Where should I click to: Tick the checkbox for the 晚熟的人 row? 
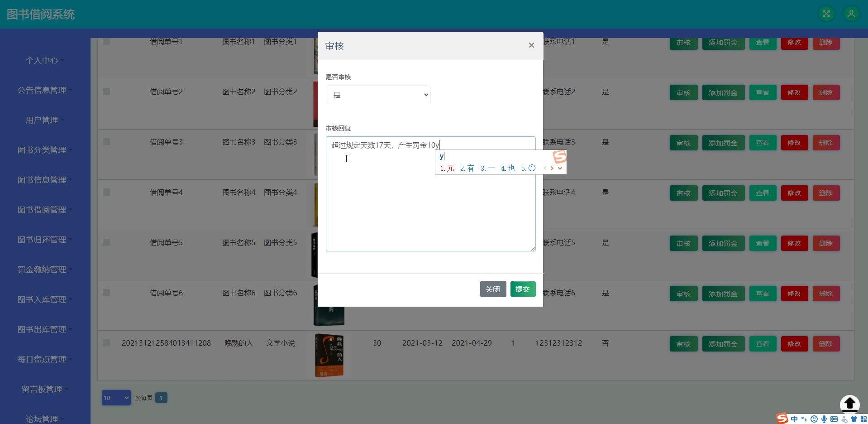coord(106,343)
